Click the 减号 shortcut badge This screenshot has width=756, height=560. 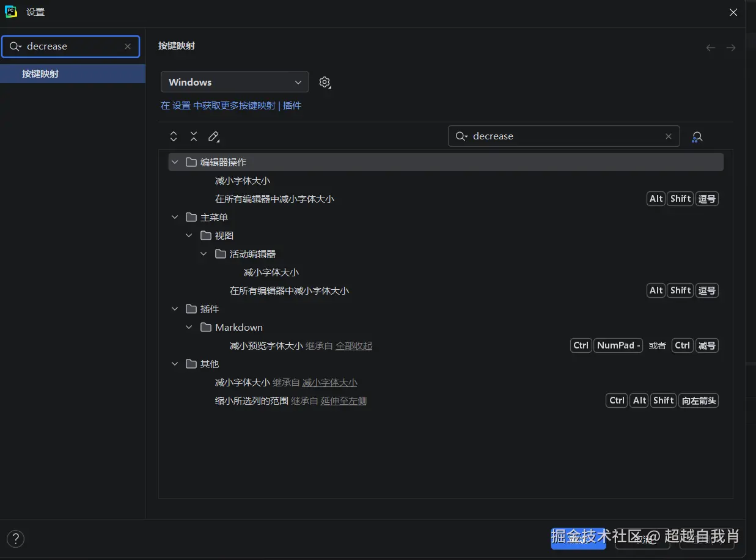tap(707, 345)
